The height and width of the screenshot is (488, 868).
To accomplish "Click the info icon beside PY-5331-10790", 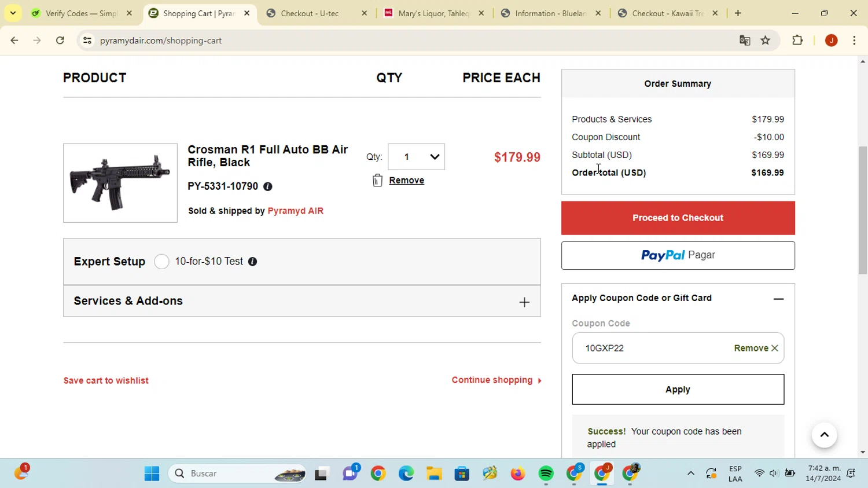I will coord(267,186).
